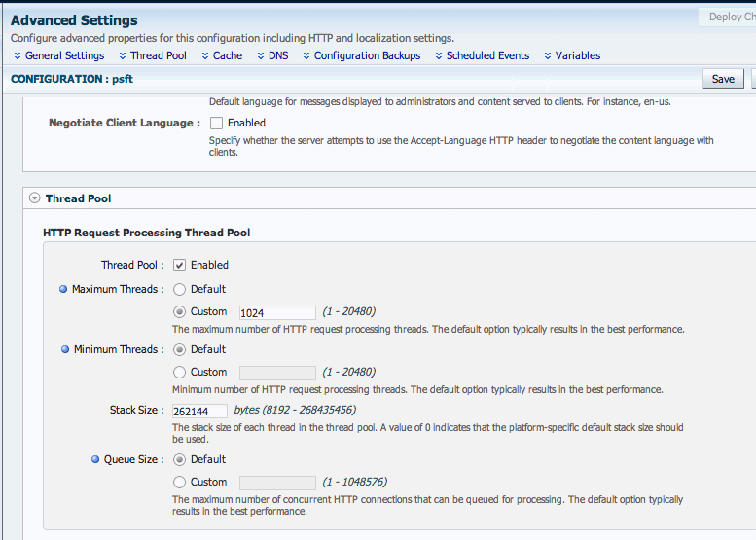This screenshot has height=540, width=756.
Task: Click the chevron icon beside Scheduled Events
Action: click(438, 55)
